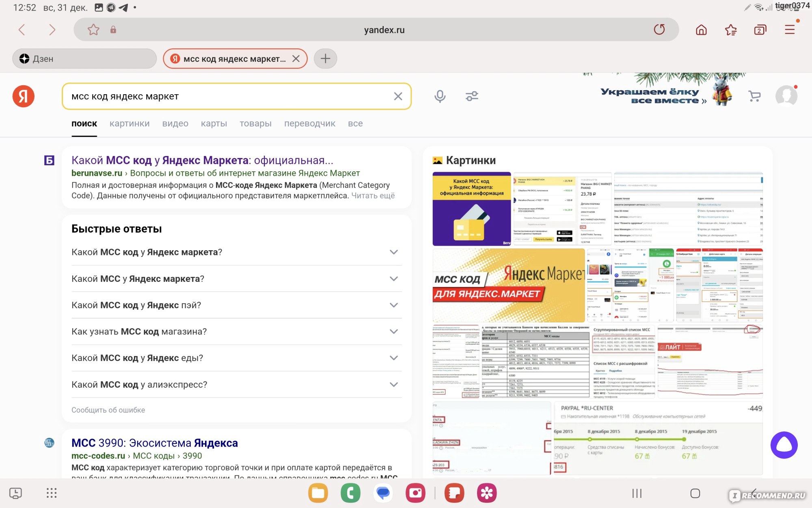Viewport: 812px width, 508px height.
Task: Bookmark page with the star icon in address bar
Action: [x=93, y=30]
